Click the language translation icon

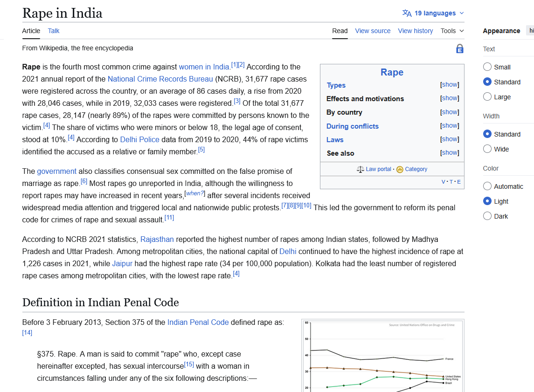[x=407, y=13]
